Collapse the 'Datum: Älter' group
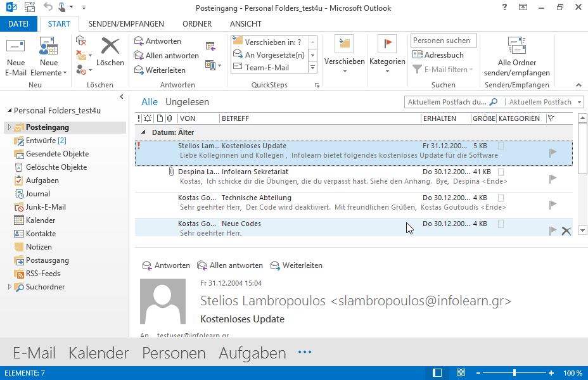The height and width of the screenshot is (380, 588). click(x=143, y=132)
